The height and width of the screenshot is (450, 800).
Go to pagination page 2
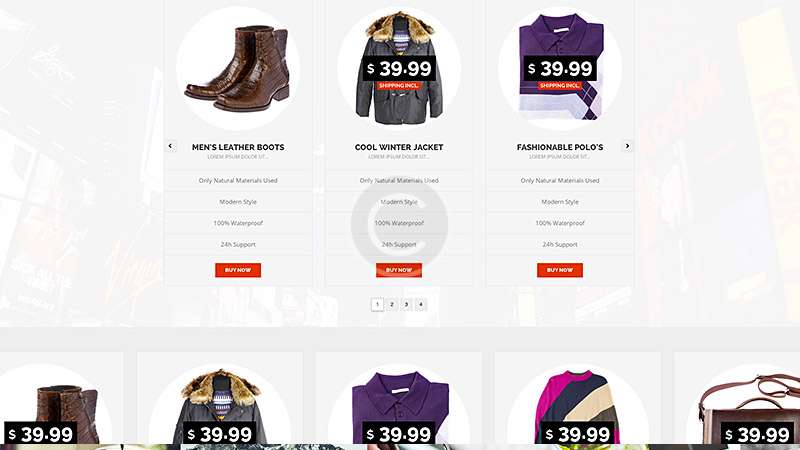pyautogui.click(x=392, y=305)
